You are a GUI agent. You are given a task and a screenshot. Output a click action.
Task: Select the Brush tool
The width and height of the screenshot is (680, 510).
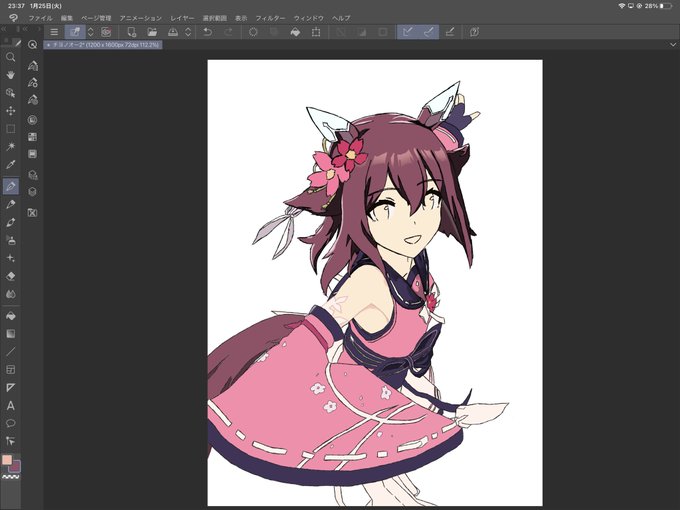coord(11,222)
